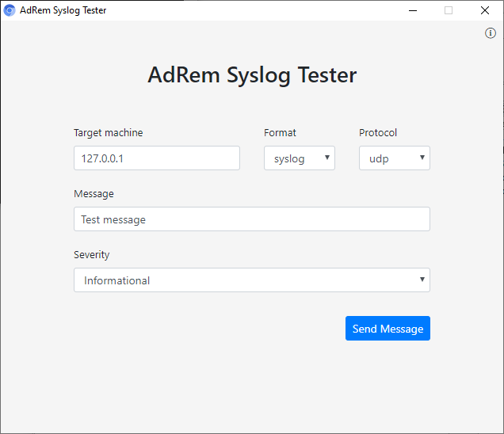
Task: Open the Format dropdown showing syslog
Action: pos(300,158)
